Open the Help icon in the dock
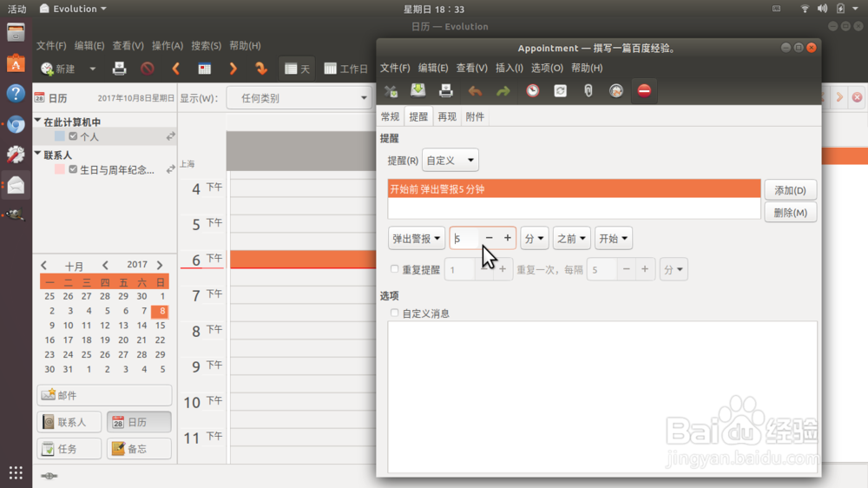Screen dimensions: 868x488 click(16, 93)
